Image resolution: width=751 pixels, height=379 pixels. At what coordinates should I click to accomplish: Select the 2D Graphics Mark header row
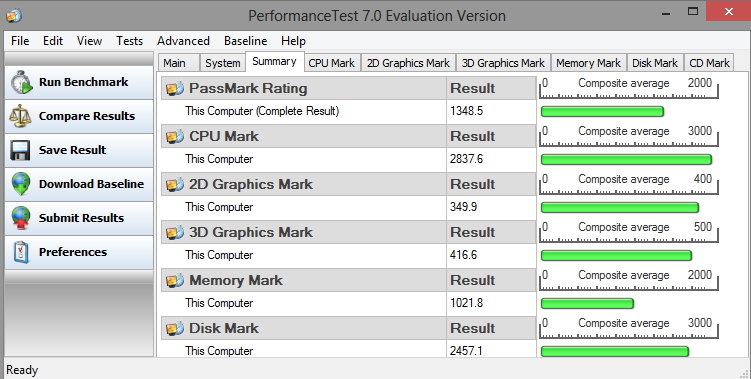tap(348, 184)
